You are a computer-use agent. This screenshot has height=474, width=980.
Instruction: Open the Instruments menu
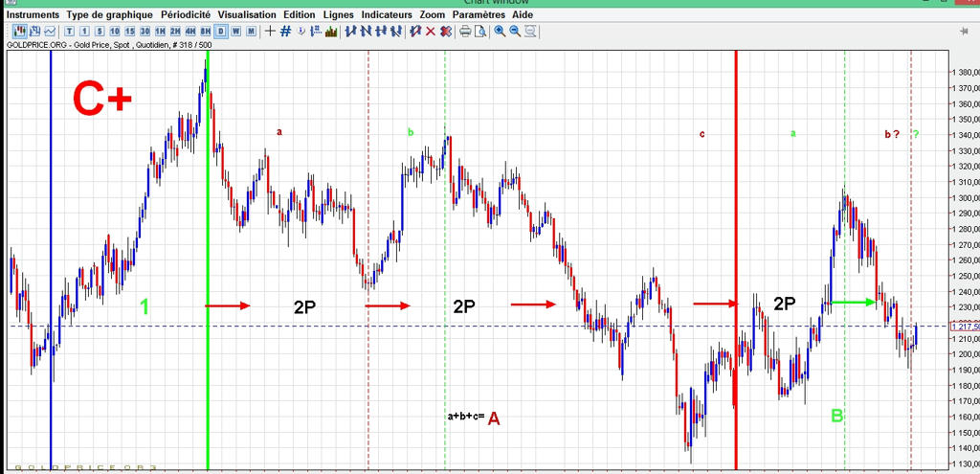tap(33, 15)
